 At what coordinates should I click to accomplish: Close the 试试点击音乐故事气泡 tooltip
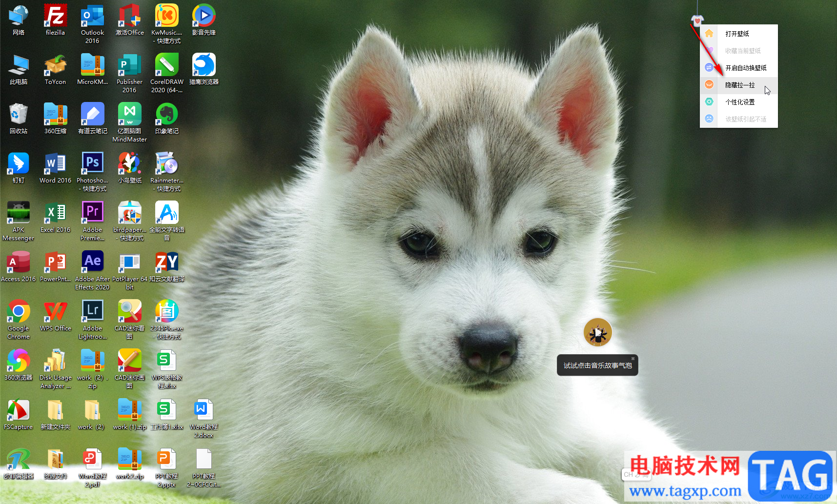pyautogui.click(x=633, y=359)
